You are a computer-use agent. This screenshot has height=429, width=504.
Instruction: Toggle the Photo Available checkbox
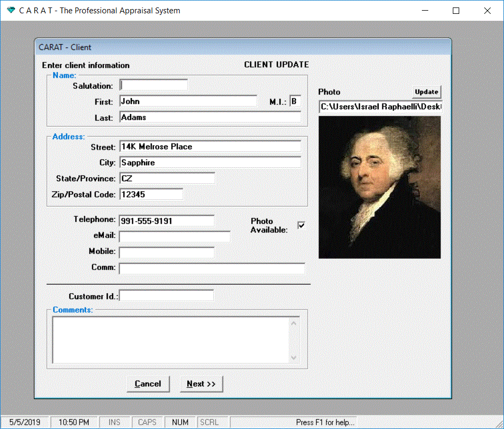tap(301, 225)
